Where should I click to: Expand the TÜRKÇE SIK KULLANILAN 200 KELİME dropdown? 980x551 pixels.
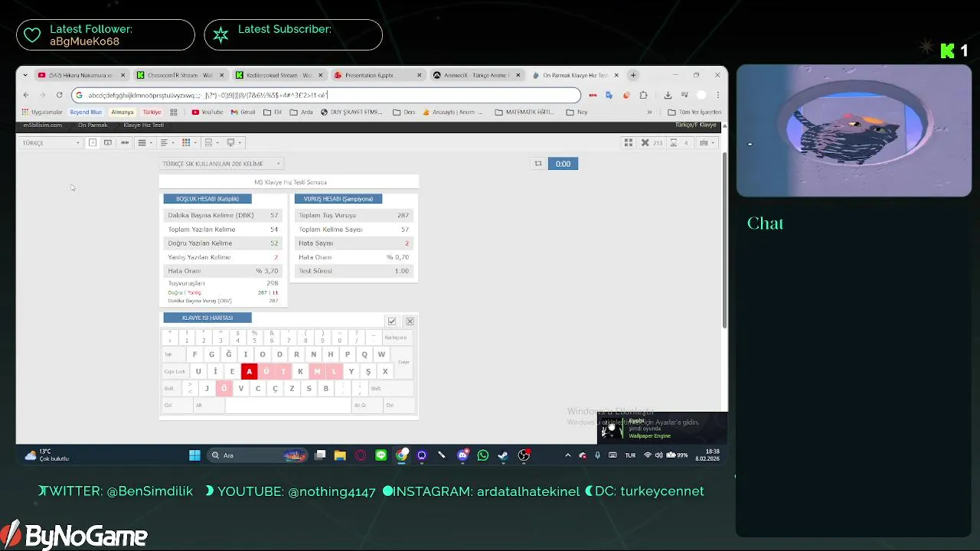(x=221, y=163)
